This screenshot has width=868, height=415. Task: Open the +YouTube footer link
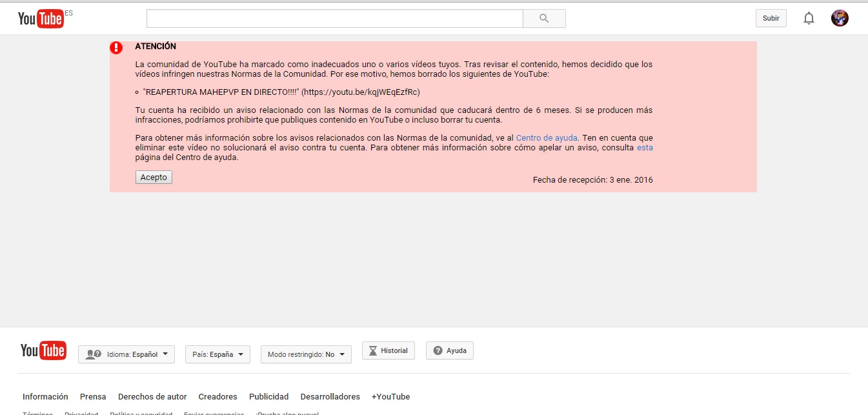[391, 397]
